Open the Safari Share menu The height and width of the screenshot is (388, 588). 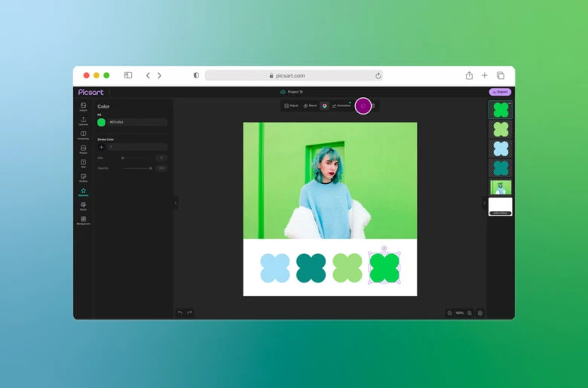(469, 75)
